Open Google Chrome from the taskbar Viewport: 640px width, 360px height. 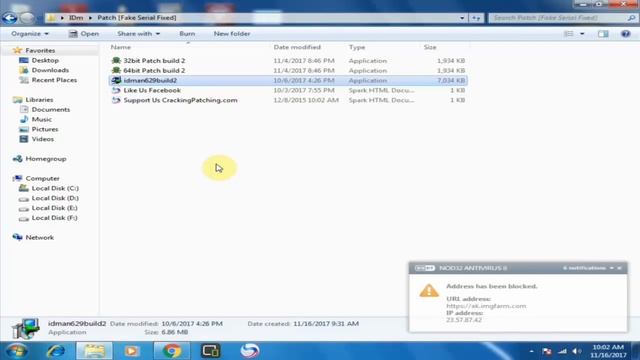coord(172,351)
